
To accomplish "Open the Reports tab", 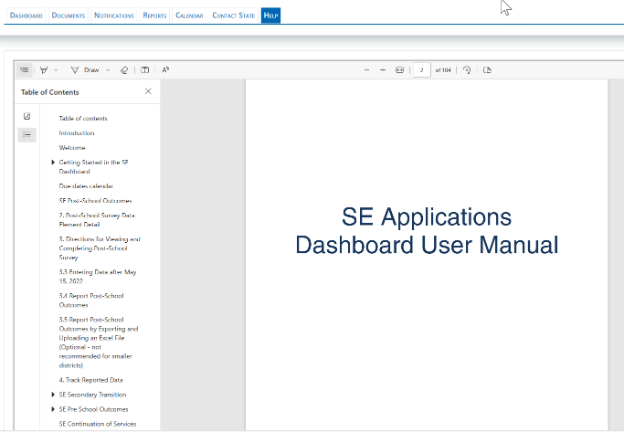I will 154,16.
